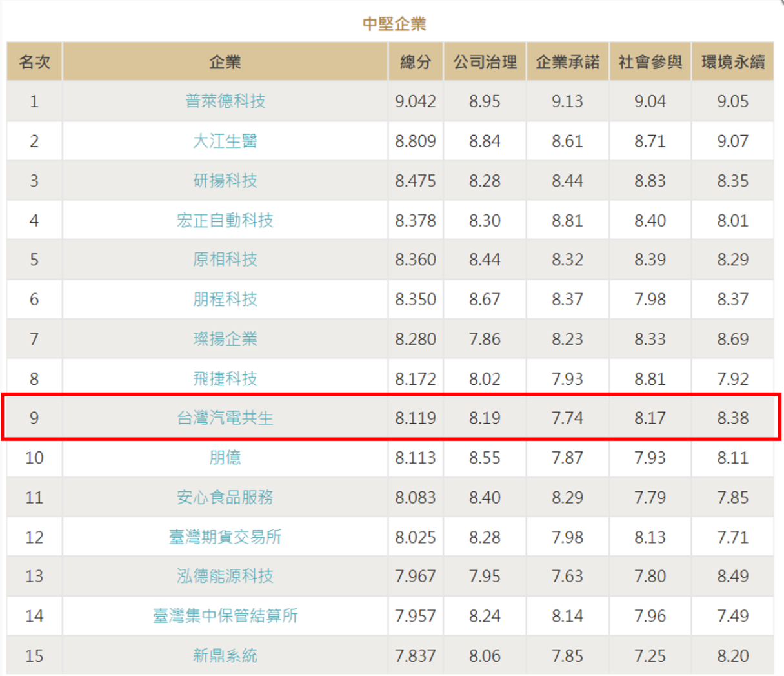Select governance score 8.67 of 朋程科技
Image resolution: width=784 pixels, height=676 pixels.
[x=485, y=300]
